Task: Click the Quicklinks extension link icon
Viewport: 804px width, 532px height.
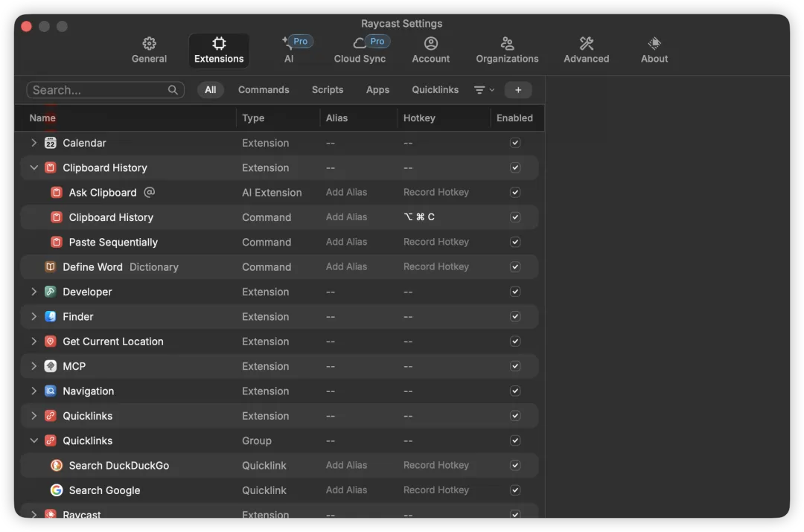Action: click(x=51, y=416)
